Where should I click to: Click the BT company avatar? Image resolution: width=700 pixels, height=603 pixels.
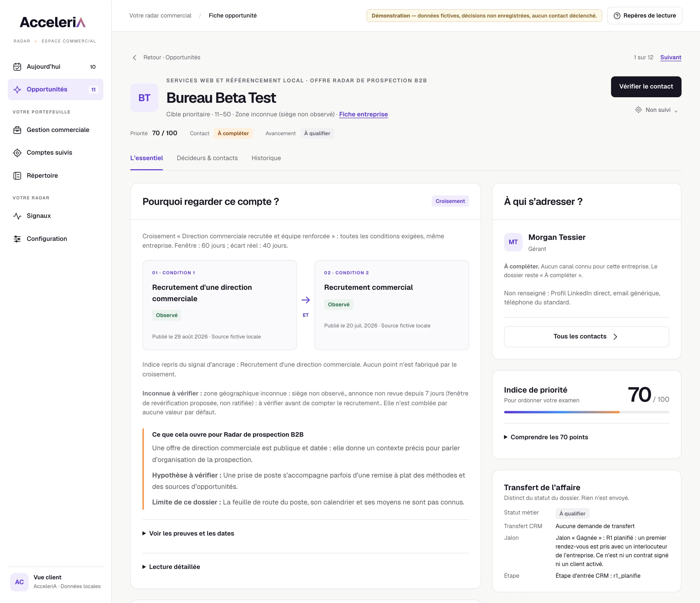[144, 98]
